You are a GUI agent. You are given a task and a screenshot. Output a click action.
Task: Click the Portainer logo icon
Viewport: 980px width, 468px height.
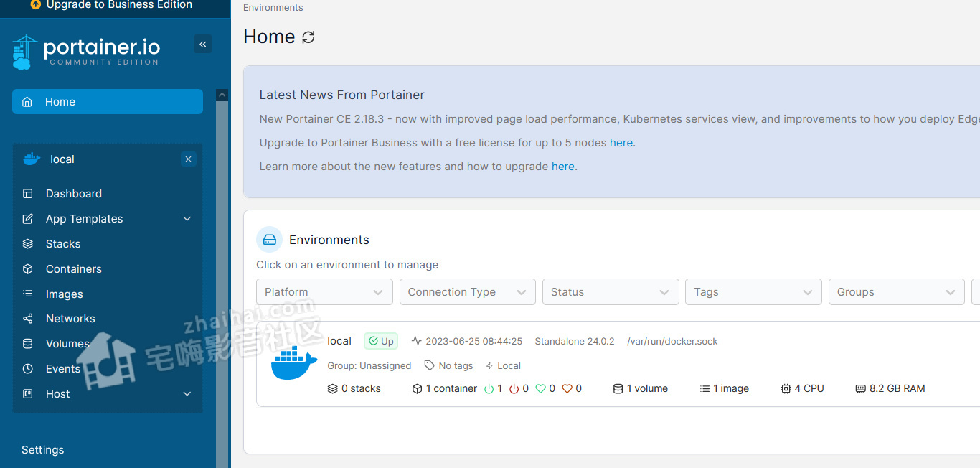tap(24, 52)
